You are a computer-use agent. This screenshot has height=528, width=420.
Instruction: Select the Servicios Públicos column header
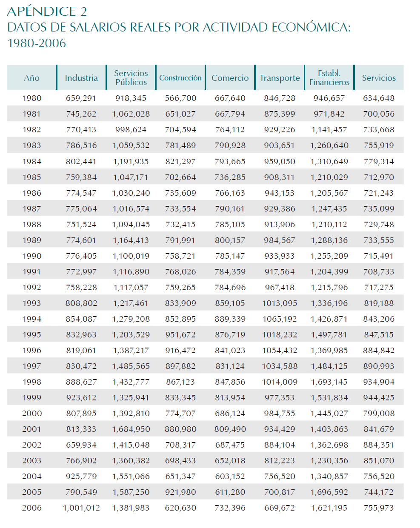(x=131, y=78)
